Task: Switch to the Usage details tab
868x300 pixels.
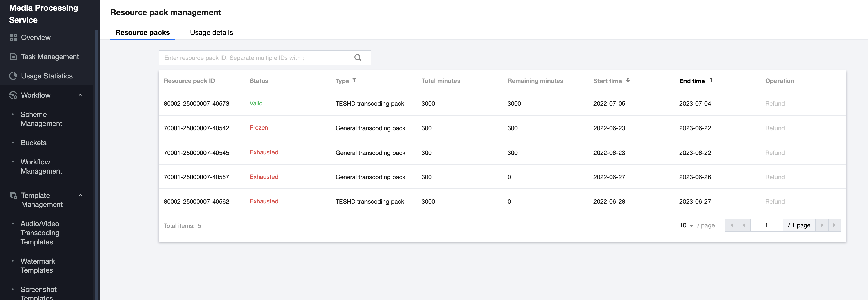Action: (x=211, y=32)
